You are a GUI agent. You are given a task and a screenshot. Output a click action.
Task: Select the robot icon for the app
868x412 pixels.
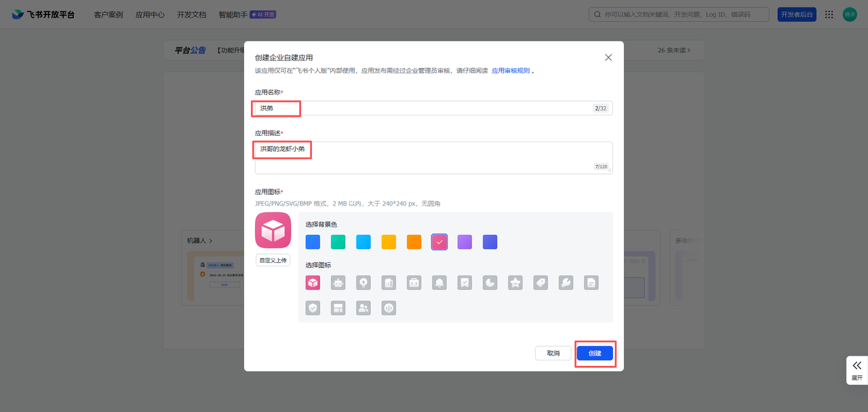click(x=338, y=282)
